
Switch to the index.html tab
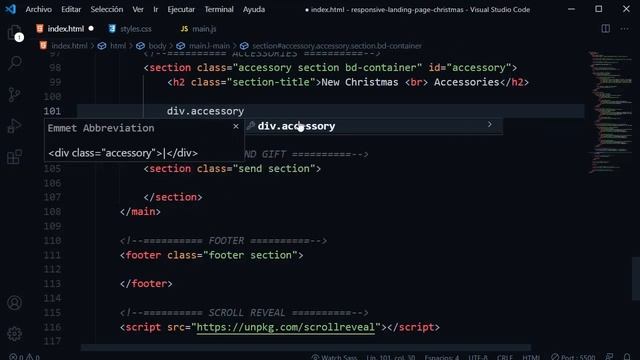click(x=65, y=29)
